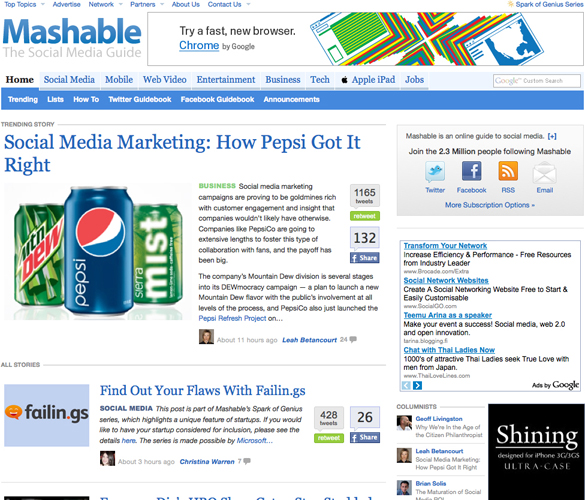The height and width of the screenshot is (500, 585).
Task: Click the Google Custom Search field
Action: click(537, 81)
